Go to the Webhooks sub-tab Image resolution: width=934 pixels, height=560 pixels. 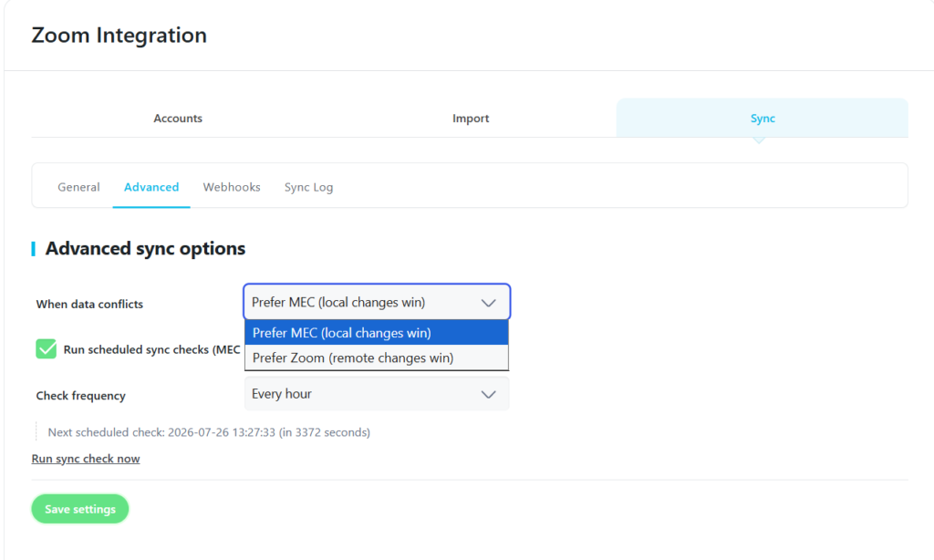[232, 187]
